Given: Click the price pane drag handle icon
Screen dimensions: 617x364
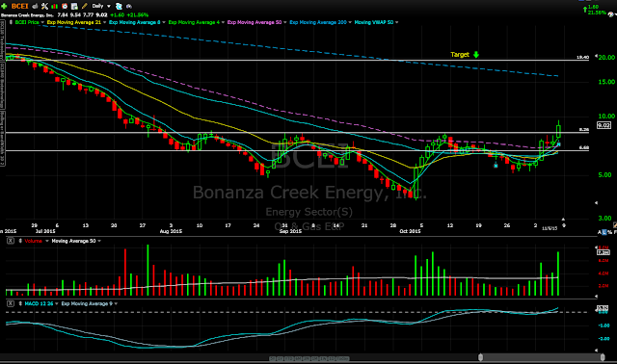Looking at the screenshot, I should pyautogui.click(x=11, y=22).
